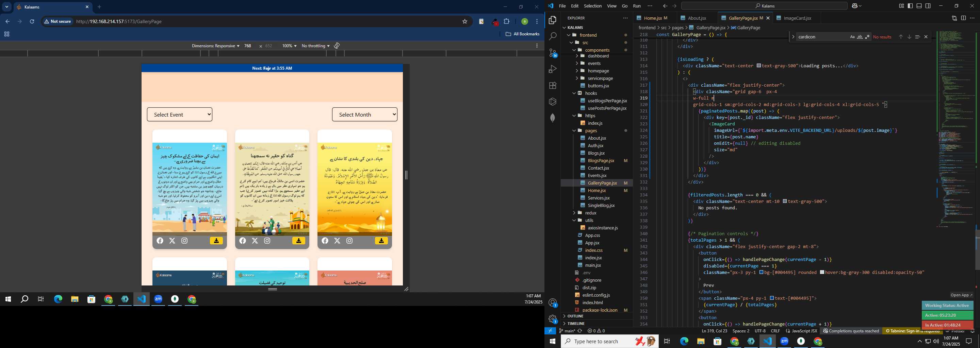Open Run and Debug view
This screenshot has height=348, width=980.
click(552, 69)
